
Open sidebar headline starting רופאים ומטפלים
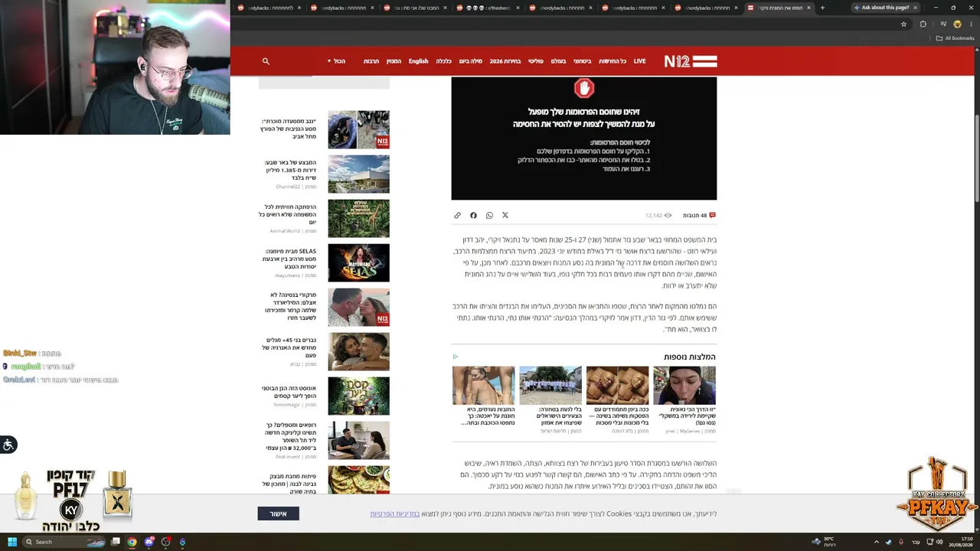click(290, 436)
